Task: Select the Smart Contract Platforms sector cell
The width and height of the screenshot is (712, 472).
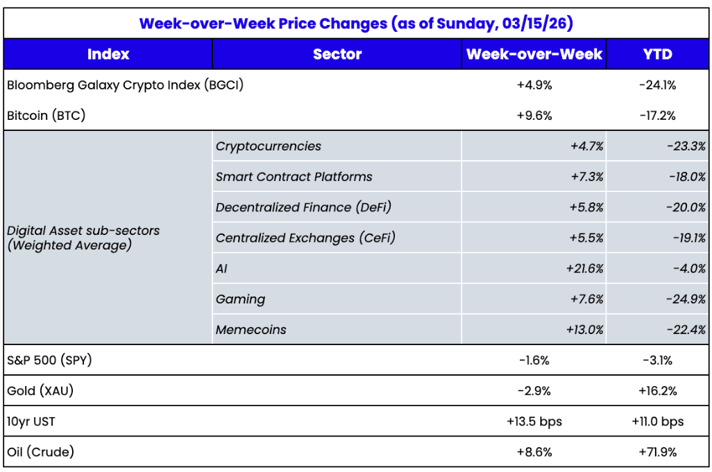Action: coord(293,176)
